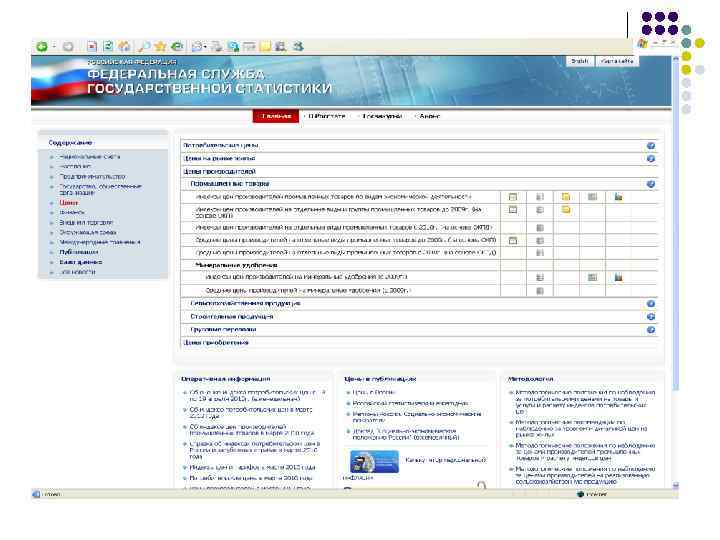
Task: Click the Internet zone indicator in status bar
Action: [x=592, y=495]
